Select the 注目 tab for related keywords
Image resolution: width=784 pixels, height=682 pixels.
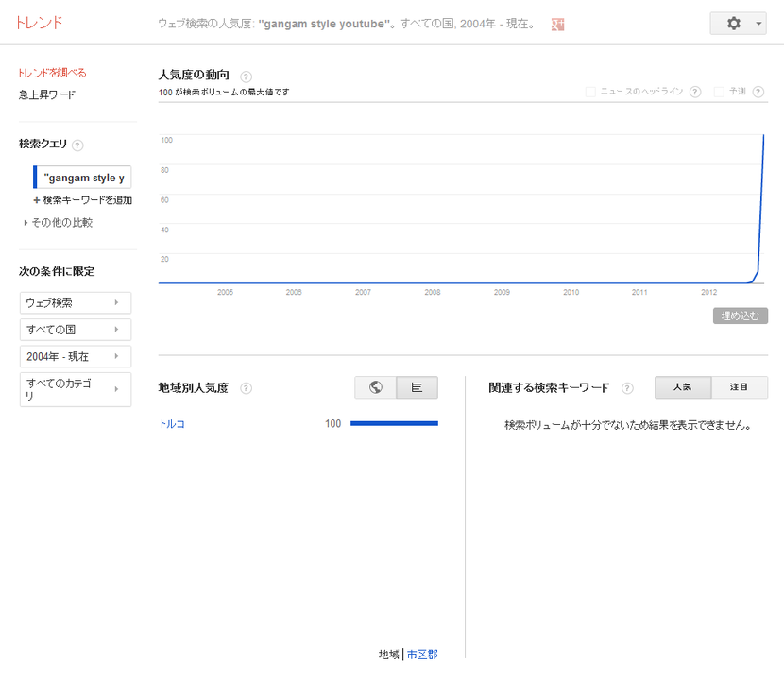(739, 387)
